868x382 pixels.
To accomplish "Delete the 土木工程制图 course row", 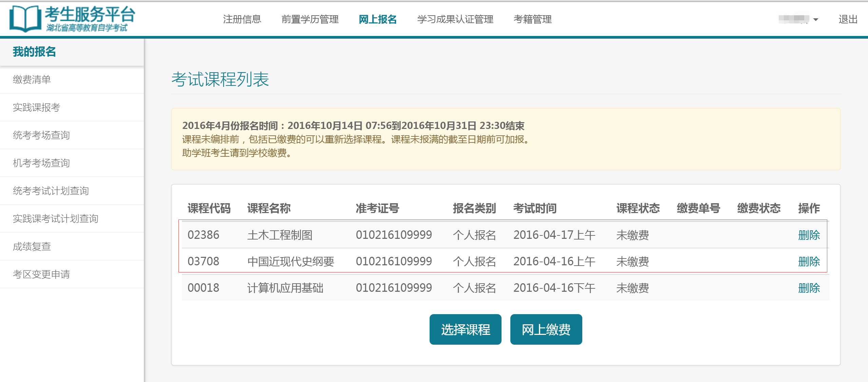I will pos(809,235).
